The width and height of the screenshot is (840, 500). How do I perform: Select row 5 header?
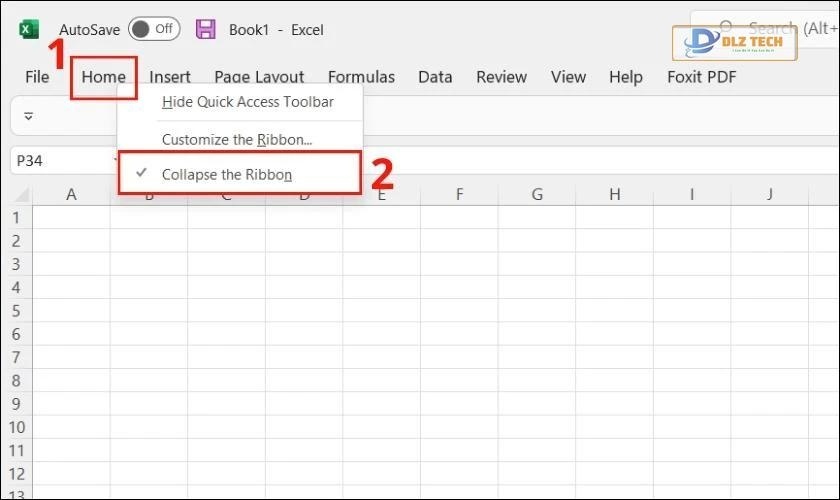pos(16,311)
